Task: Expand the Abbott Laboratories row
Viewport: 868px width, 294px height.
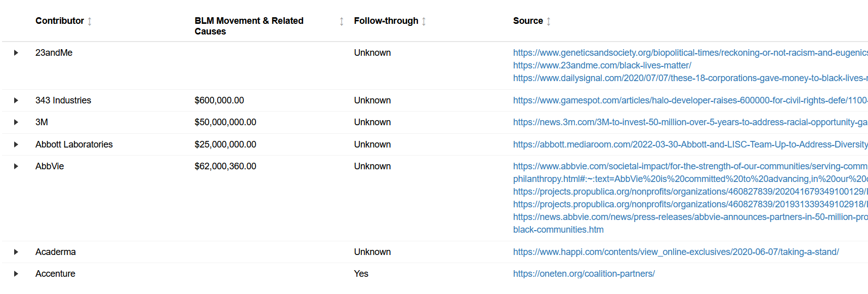Action: [x=16, y=144]
